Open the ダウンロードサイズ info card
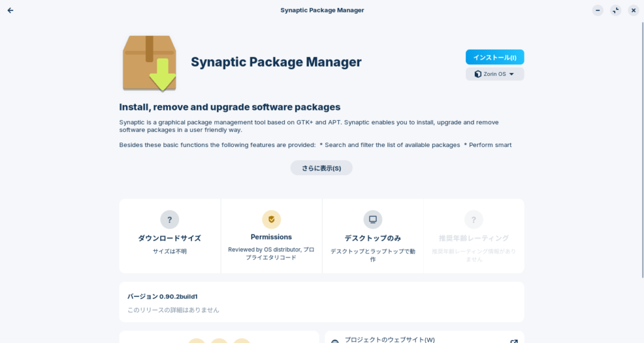 [170, 236]
